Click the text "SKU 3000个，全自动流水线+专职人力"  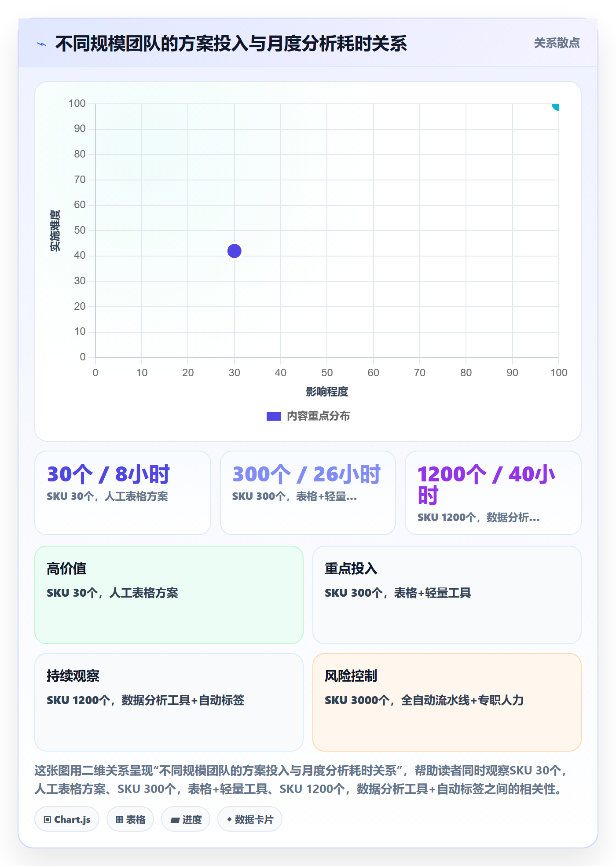point(424,700)
